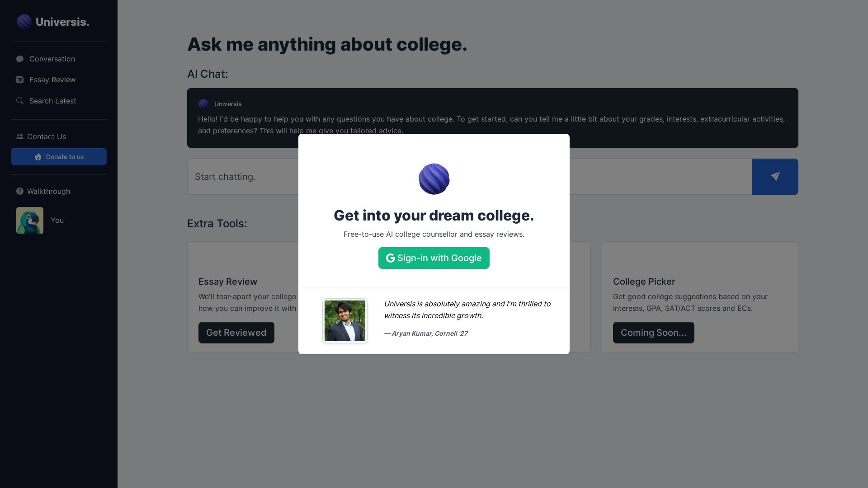
Task: Open Essay Review via its document icon
Action: click(20, 80)
